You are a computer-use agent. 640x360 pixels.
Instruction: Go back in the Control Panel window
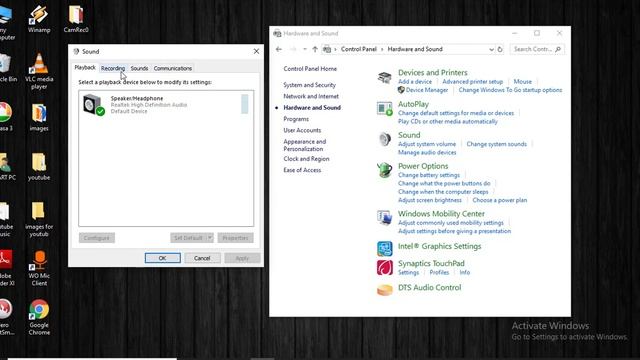pyautogui.click(x=279, y=49)
